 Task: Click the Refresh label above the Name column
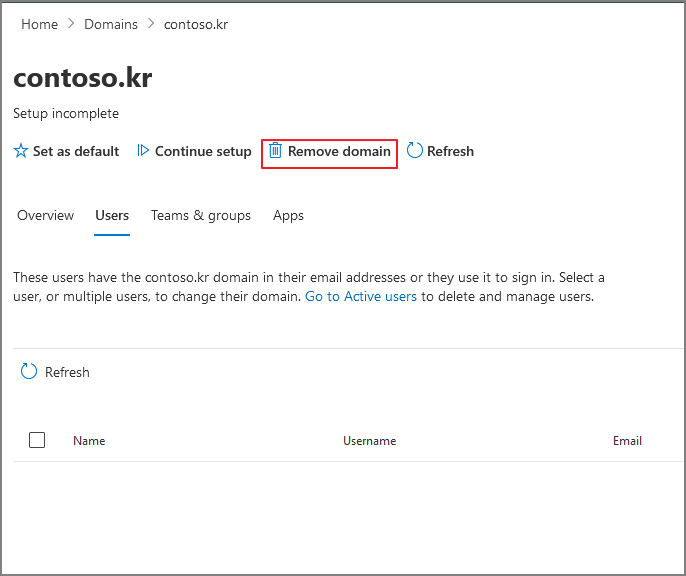tap(67, 372)
